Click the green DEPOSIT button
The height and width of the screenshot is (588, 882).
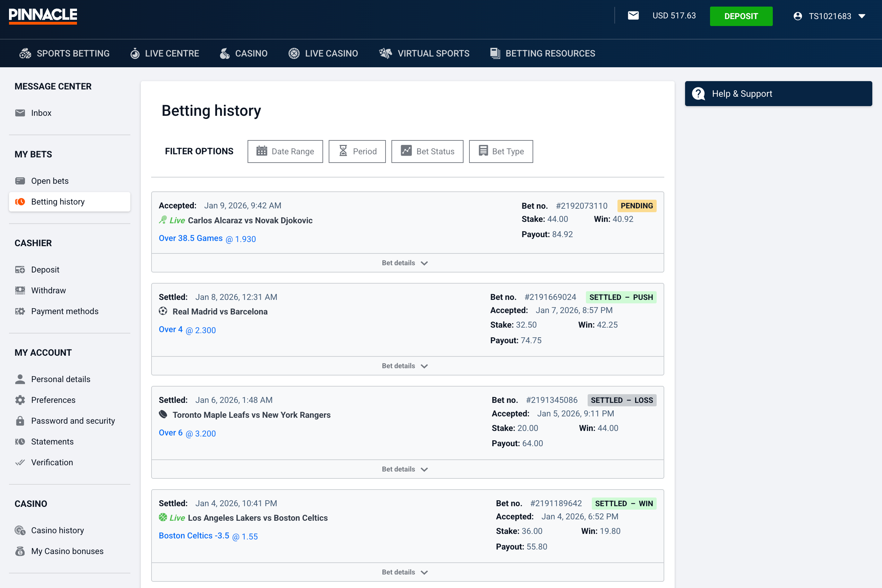[741, 16]
